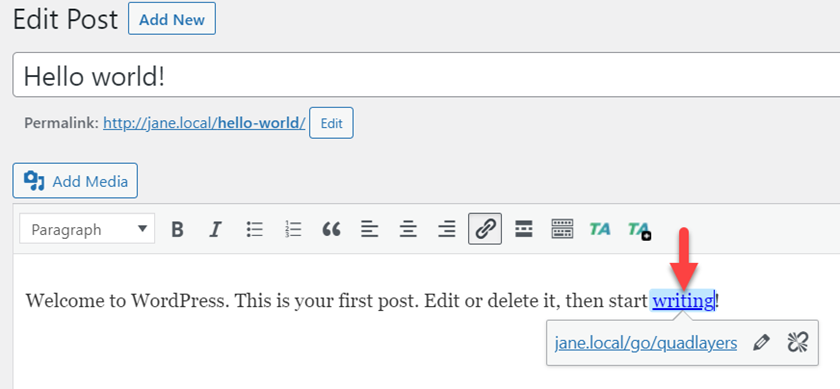The image size is (840, 389).
Task: Click the Hello world! title field
Action: (x=426, y=75)
